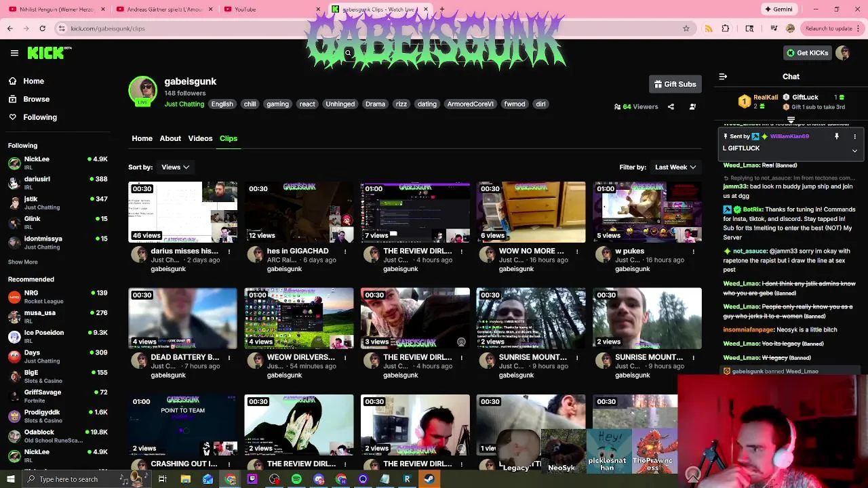Click the Unhinged tag

[x=340, y=104]
